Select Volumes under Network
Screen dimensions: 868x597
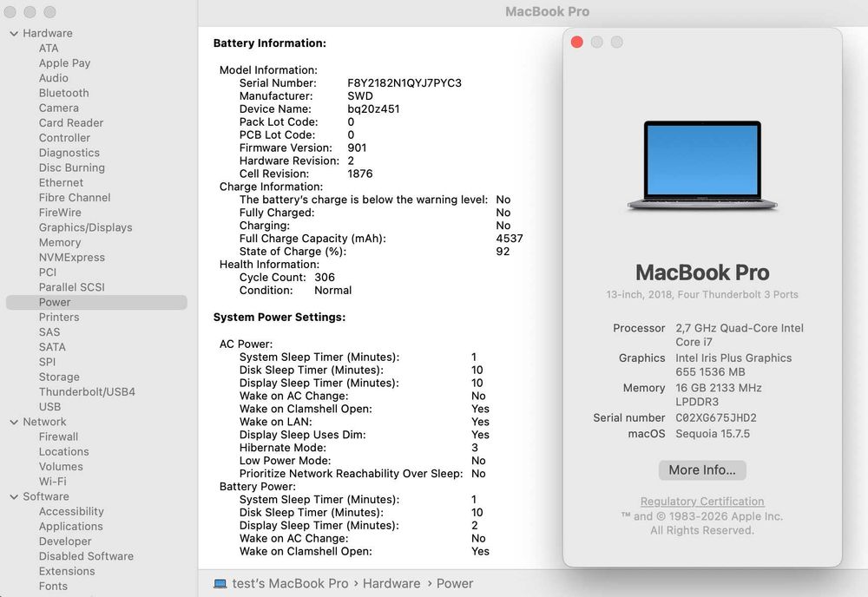coord(61,467)
